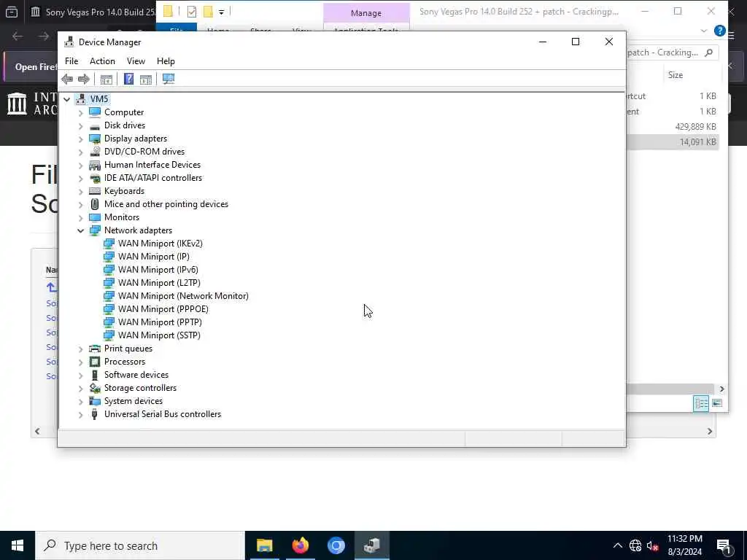Click the Storage controllers icon
The image size is (747, 560).
(x=95, y=388)
